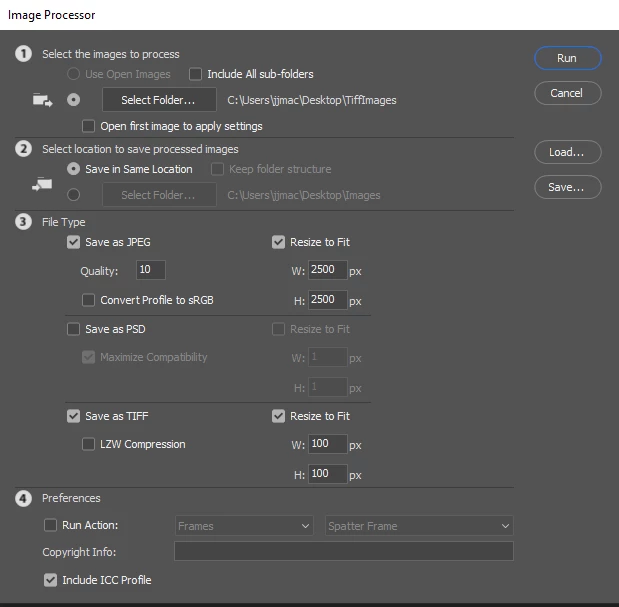Select Save in Same Location radio
The height and width of the screenshot is (607, 619).
73,169
